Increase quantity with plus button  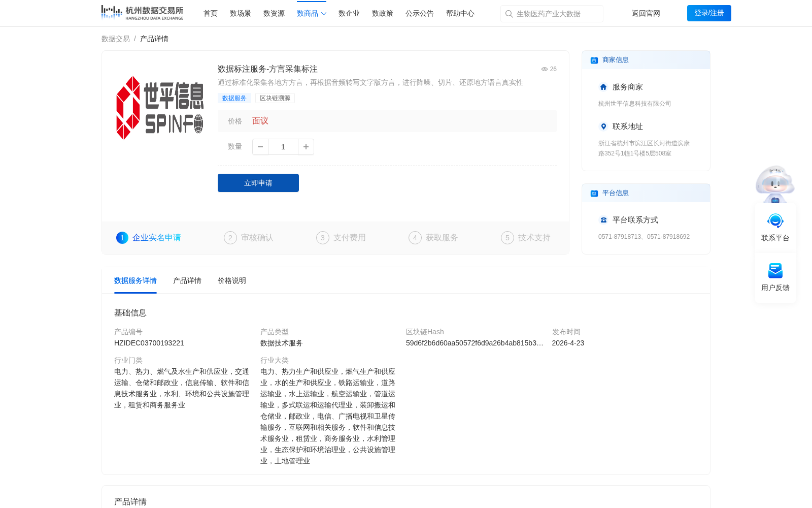306,147
